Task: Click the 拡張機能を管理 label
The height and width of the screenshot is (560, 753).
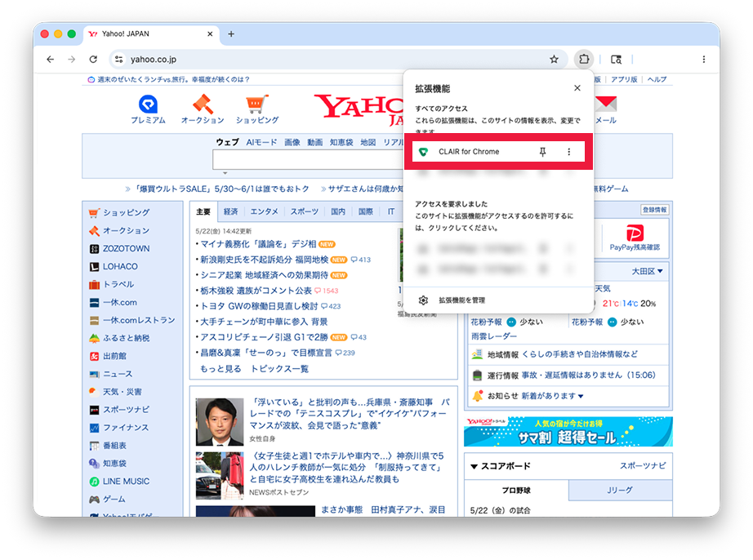Action: pos(462,300)
